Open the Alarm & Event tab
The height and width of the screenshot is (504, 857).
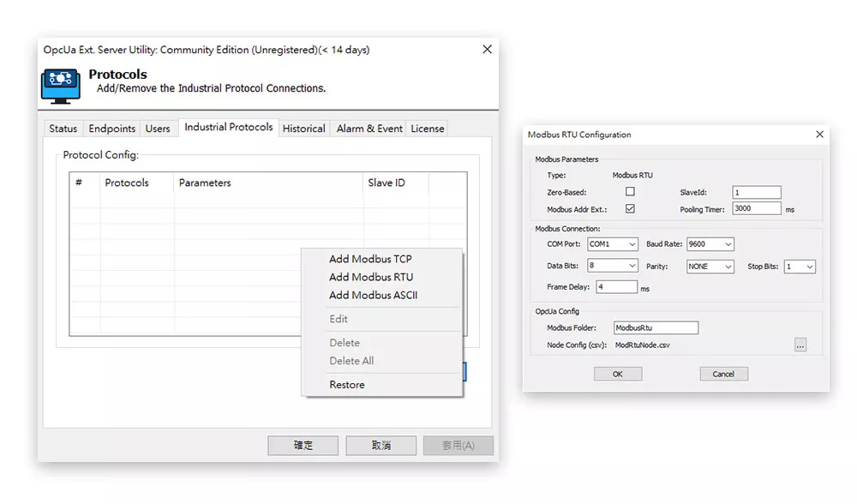(369, 129)
